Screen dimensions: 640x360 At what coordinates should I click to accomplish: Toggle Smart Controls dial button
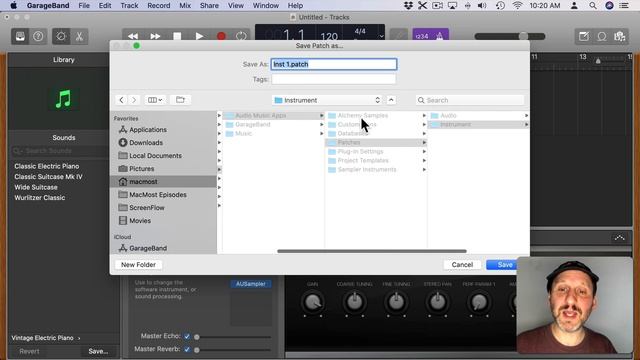[x=61, y=37]
